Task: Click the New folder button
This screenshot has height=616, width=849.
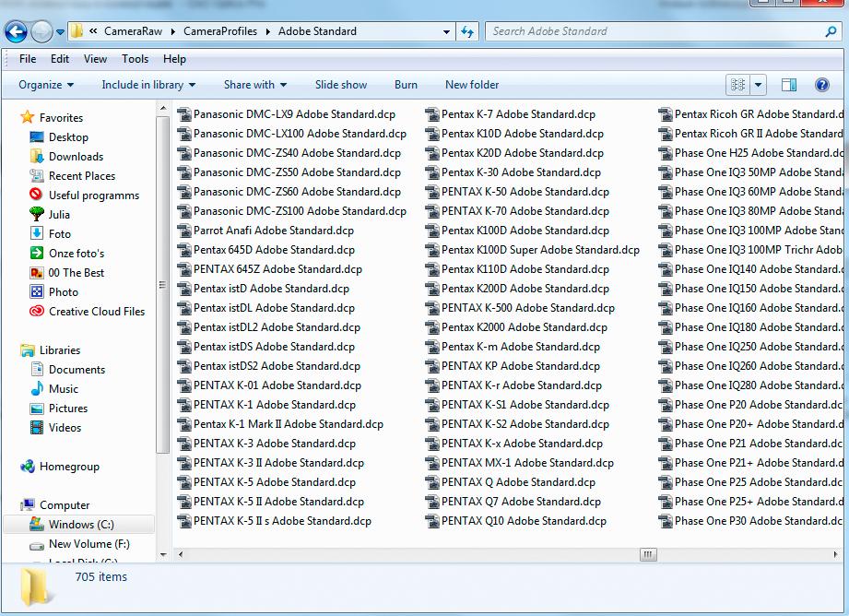Action: (472, 85)
